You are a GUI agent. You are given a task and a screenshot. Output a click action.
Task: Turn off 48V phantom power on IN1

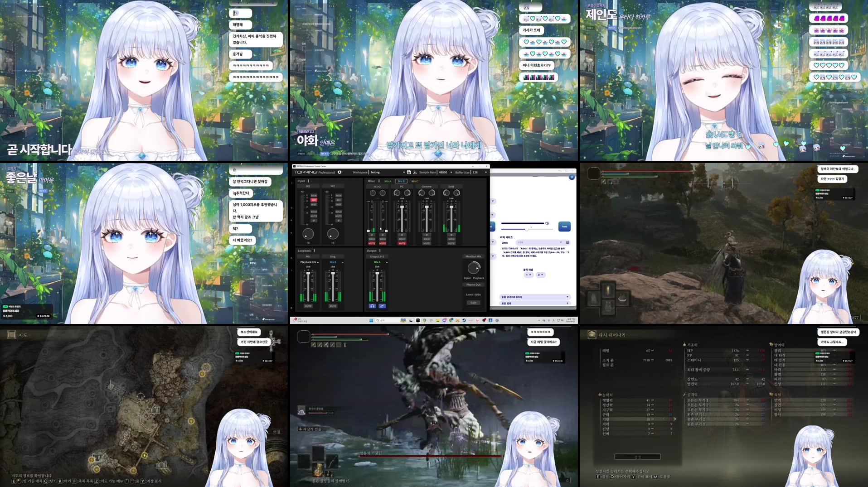(314, 200)
